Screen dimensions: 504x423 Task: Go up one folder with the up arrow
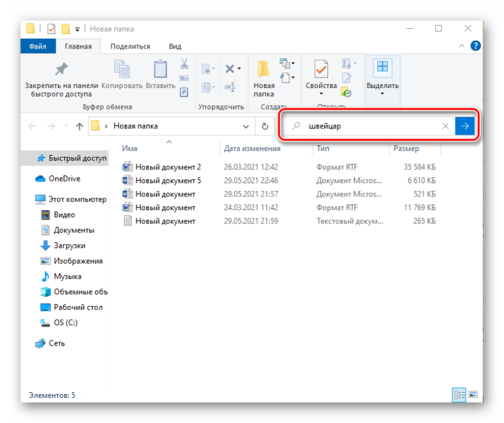pos(79,126)
